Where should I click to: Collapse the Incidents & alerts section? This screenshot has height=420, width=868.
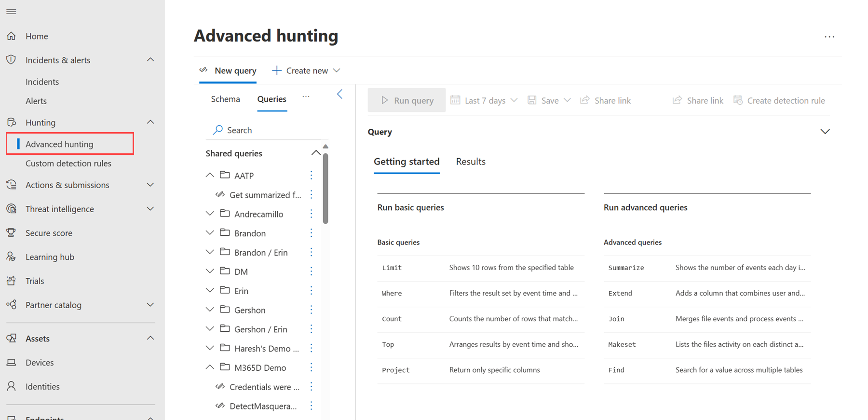pyautogui.click(x=150, y=60)
